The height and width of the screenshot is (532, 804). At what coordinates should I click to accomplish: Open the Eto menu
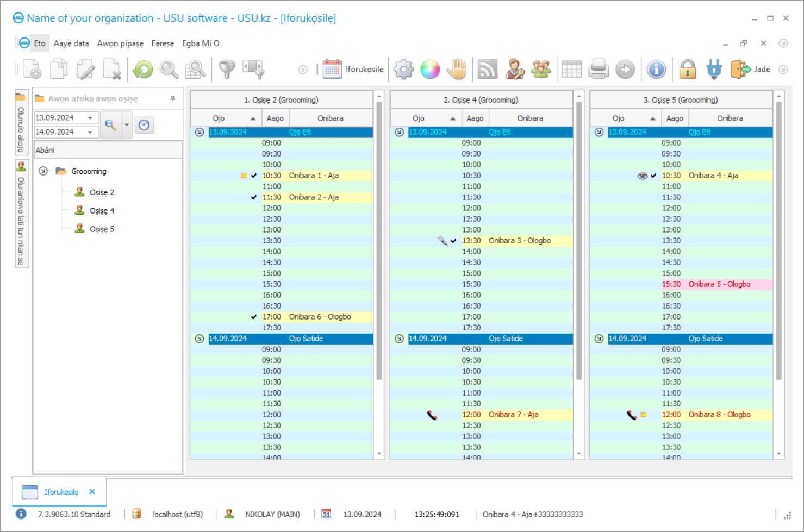tap(40, 43)
